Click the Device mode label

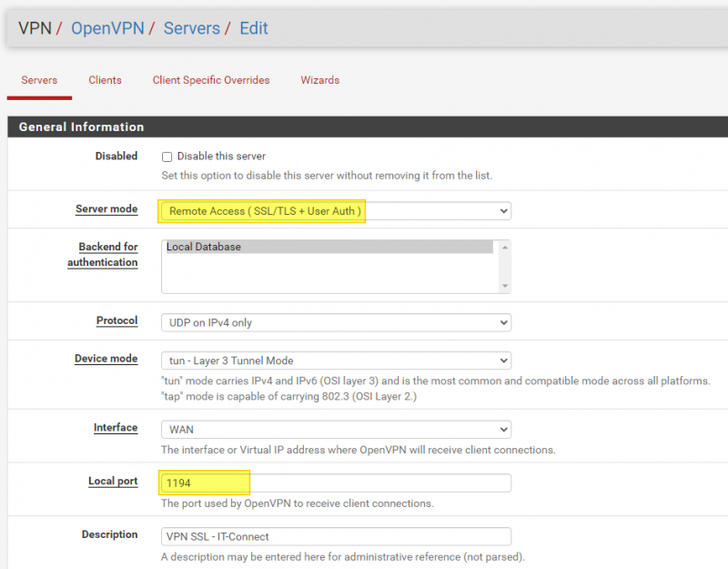106,359
